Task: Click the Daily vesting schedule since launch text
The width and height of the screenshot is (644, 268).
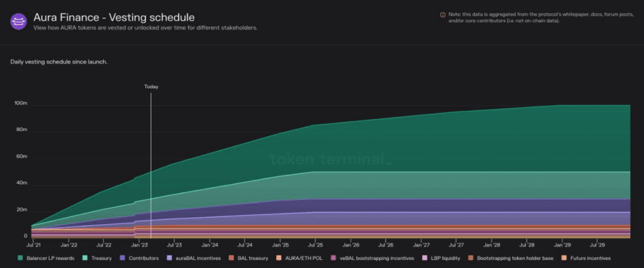Action: [x=58, y=62]
